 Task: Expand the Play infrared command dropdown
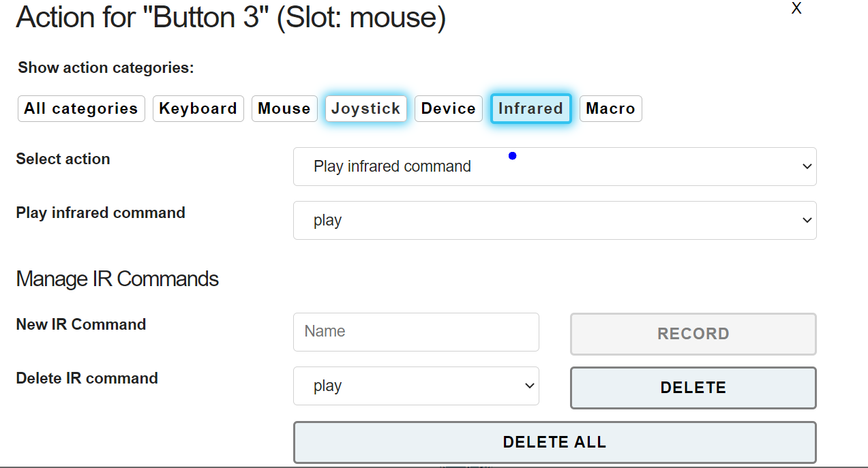(x=554, y=220)
